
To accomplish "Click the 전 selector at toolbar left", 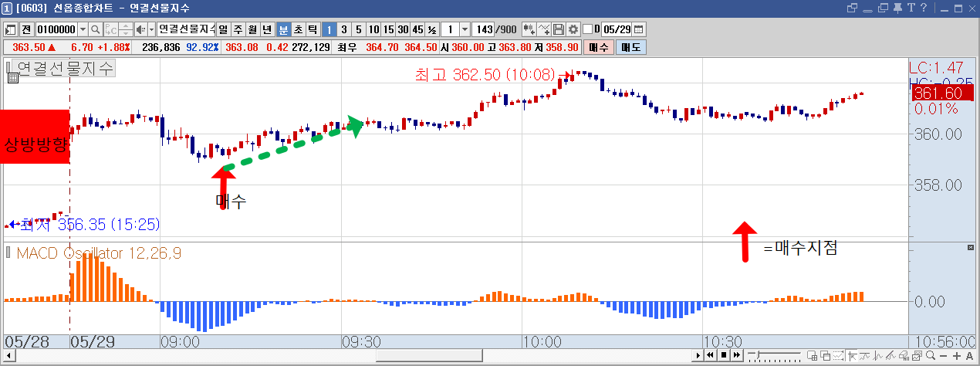I will pos(26,29).
